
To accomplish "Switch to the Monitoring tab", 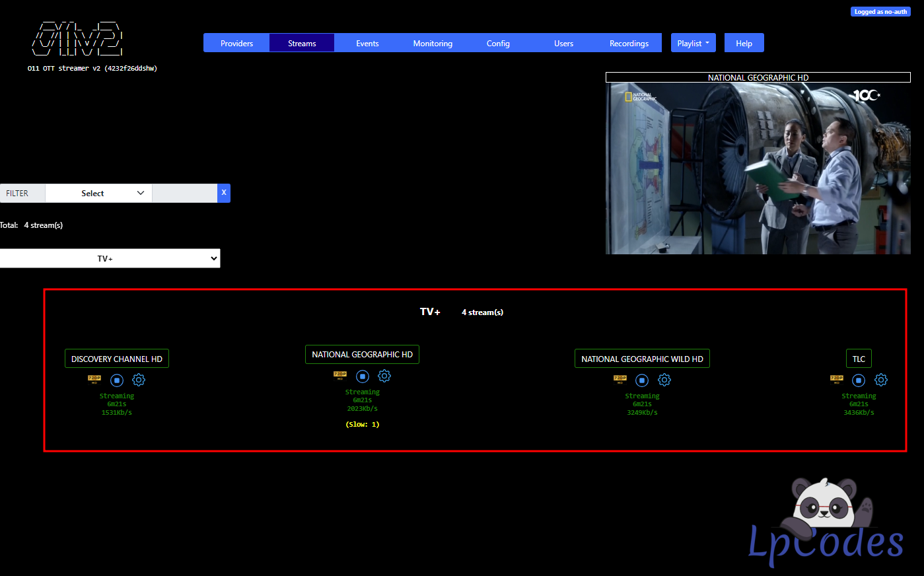I will coord(432,42).
